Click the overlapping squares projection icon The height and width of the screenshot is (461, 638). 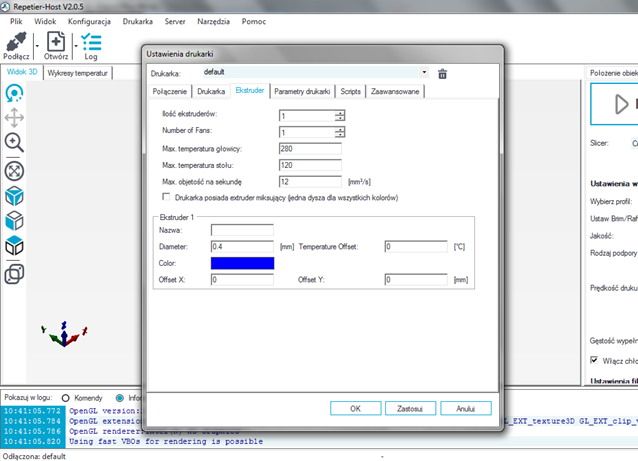coord(14,274)
